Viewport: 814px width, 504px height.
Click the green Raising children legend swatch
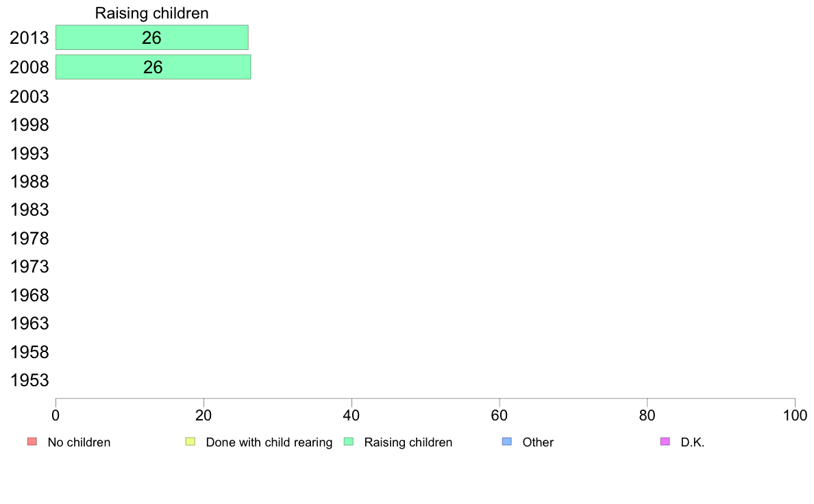point(348,442)
